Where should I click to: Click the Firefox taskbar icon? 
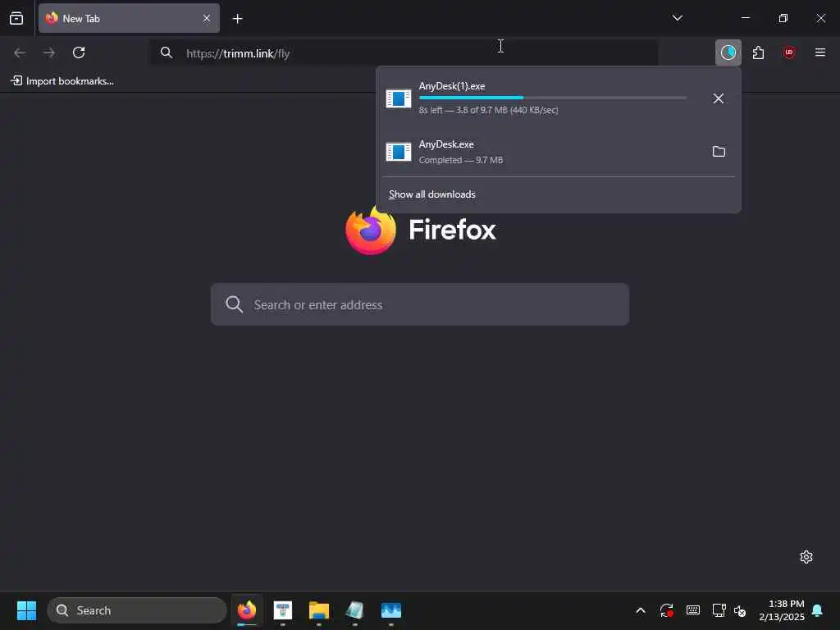(x=247, y=610)
